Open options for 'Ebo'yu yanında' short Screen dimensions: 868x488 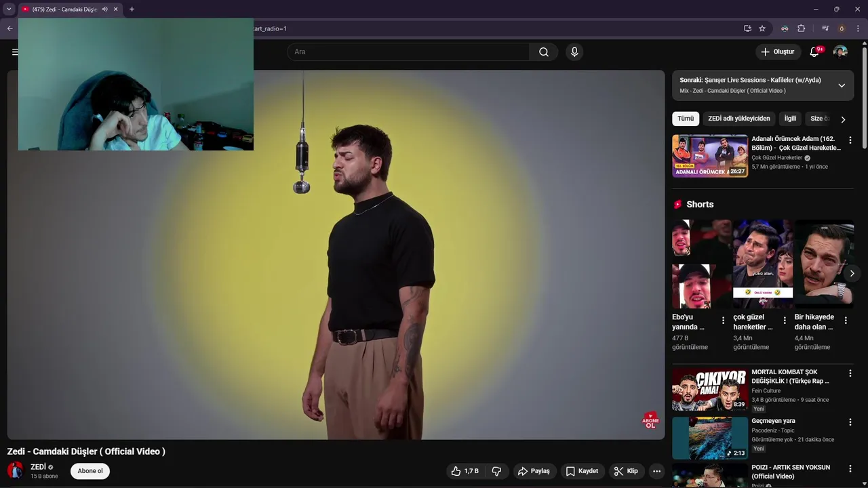pyautogui.click(x=723, y=321)
